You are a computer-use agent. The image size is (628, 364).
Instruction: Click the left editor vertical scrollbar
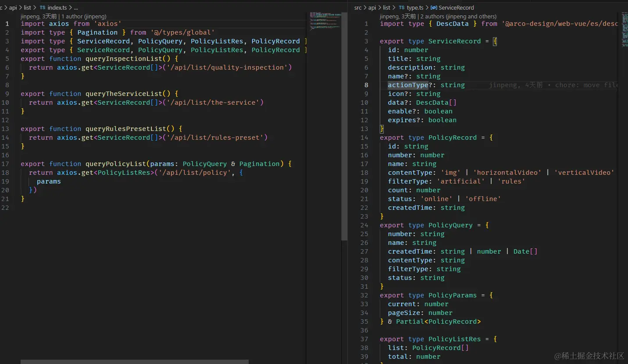[344, 126]
